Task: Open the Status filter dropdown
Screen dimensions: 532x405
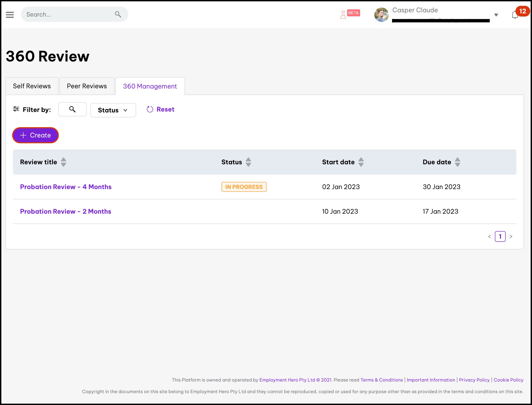Action: tap(113, 110)
